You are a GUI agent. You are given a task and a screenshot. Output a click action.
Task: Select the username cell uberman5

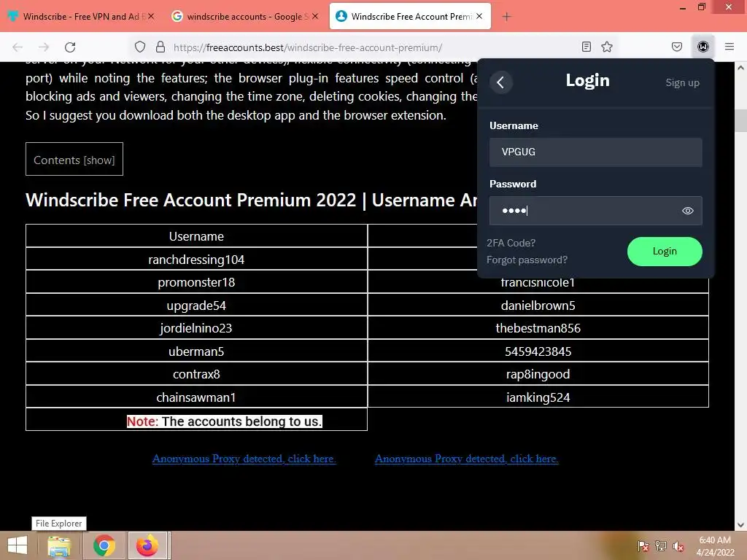[x=196, y=351]
